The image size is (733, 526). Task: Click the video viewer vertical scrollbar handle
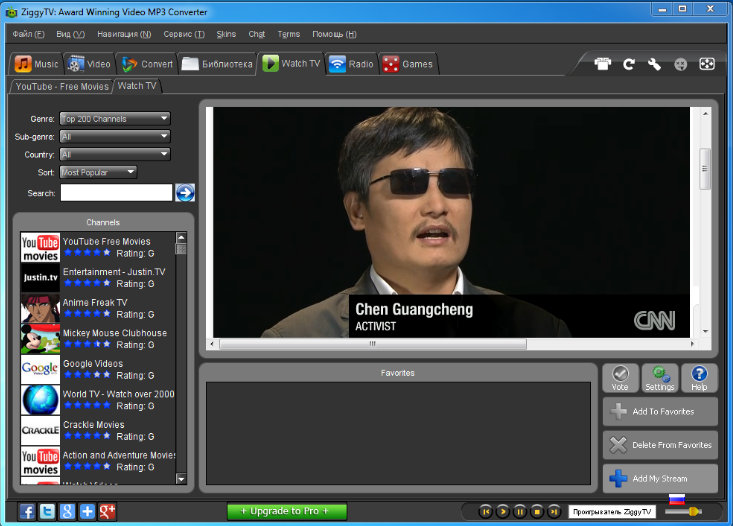(705, 169)
